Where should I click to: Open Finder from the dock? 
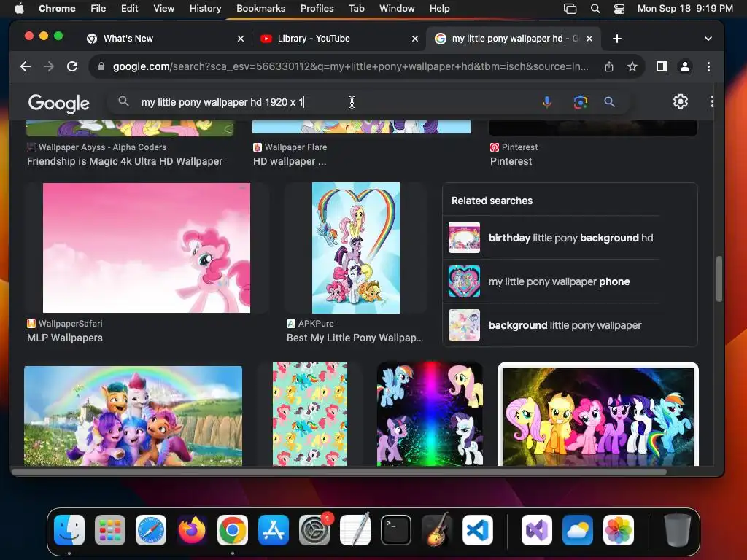69,530
